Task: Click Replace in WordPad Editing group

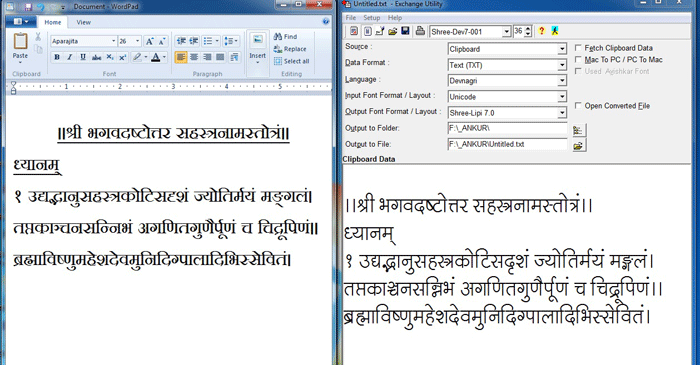Action: coord(290,49)
